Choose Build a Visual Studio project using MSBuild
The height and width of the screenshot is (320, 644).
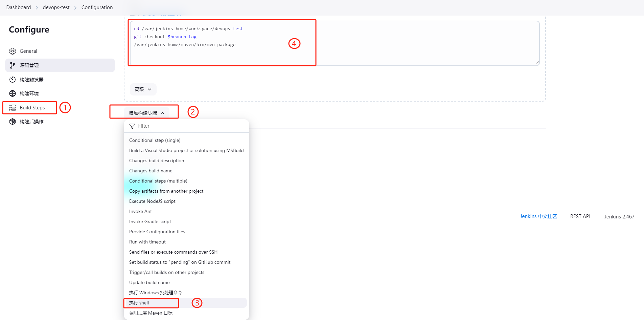click(186, 150)
